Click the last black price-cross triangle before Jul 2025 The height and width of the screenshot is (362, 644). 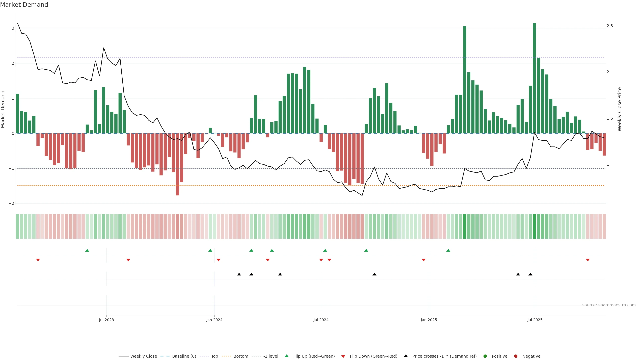click(530, 274)
